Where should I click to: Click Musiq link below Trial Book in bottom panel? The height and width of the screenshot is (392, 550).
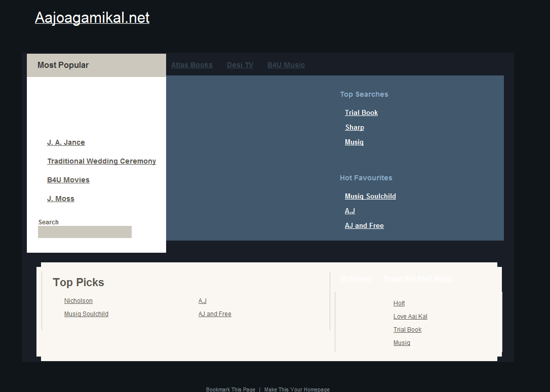402,342
